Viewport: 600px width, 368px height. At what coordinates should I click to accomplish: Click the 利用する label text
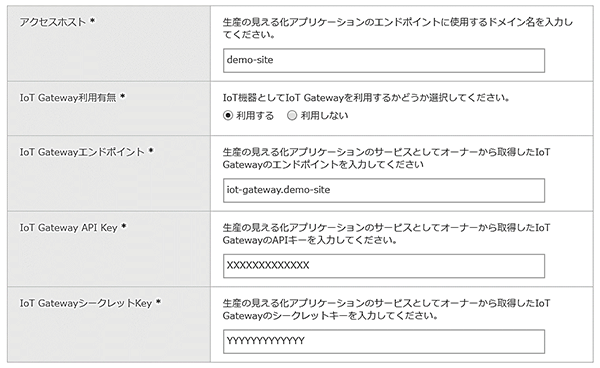coord(255,116)
